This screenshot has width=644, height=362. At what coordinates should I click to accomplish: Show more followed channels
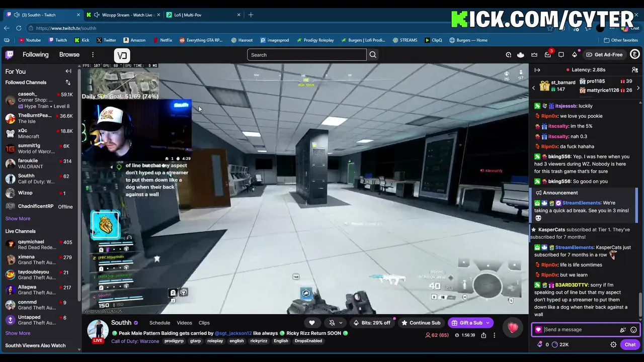click(18, 219)
